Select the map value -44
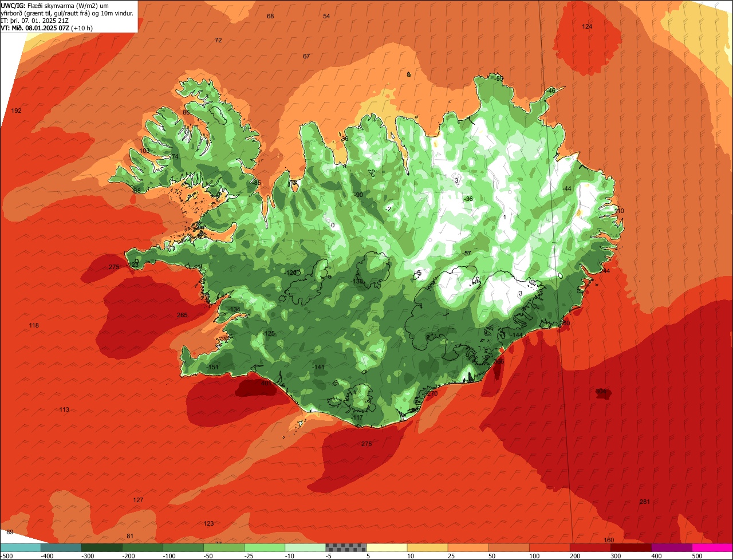Screen dimensions: 733x560 coord(567,188)
